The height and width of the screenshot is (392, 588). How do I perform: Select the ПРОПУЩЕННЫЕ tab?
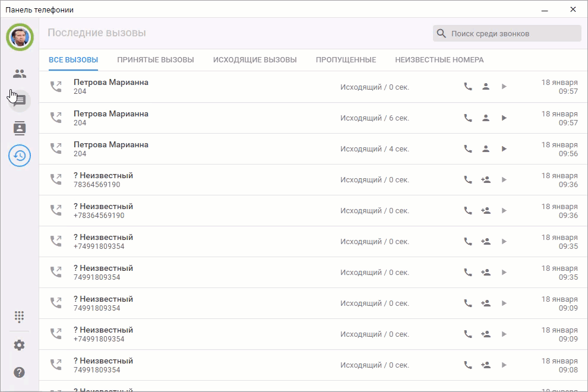(346, 60)
